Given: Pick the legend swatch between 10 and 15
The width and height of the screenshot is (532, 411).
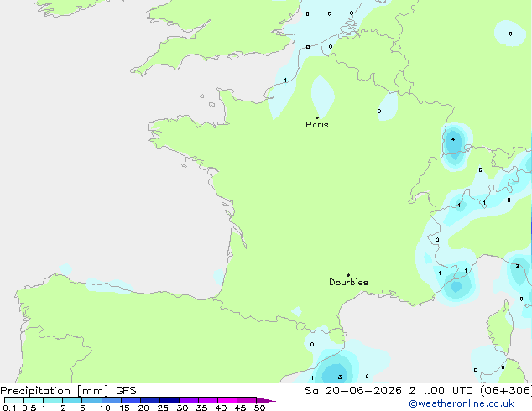Looking at the screenshot, I should click(x=112, y=400).
